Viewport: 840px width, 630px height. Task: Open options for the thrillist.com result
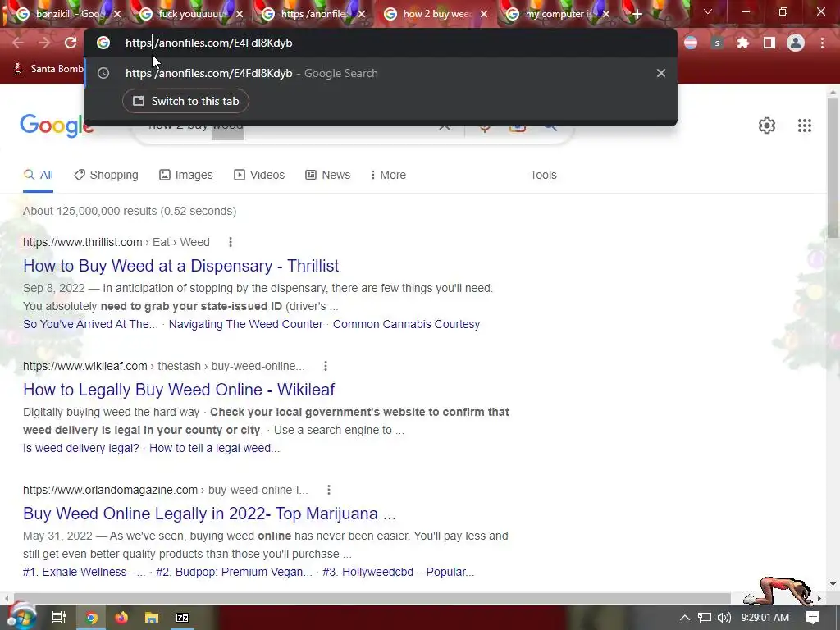(x=231, y=242)
